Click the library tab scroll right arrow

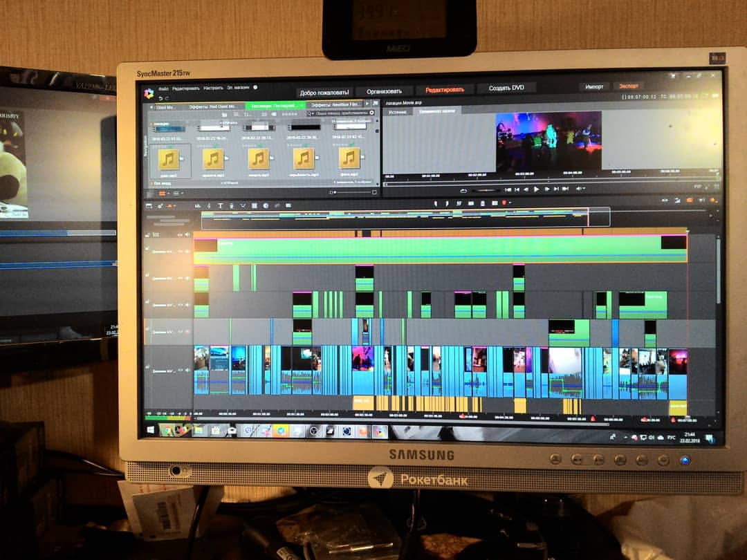pos(367,103)
